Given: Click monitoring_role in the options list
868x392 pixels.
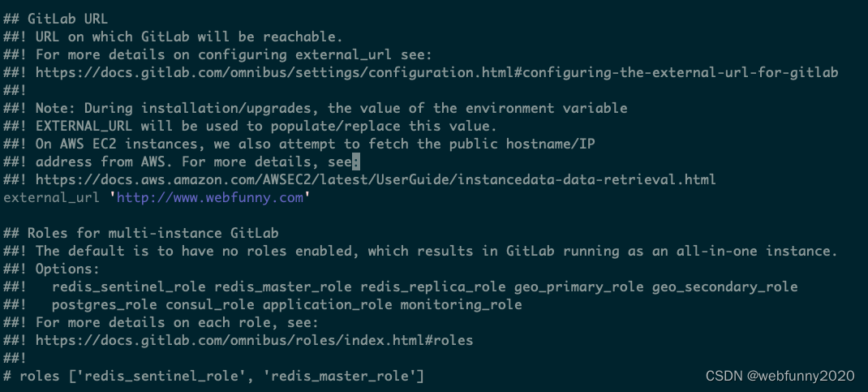Looking at the screenshot, I should coord(461,304).
